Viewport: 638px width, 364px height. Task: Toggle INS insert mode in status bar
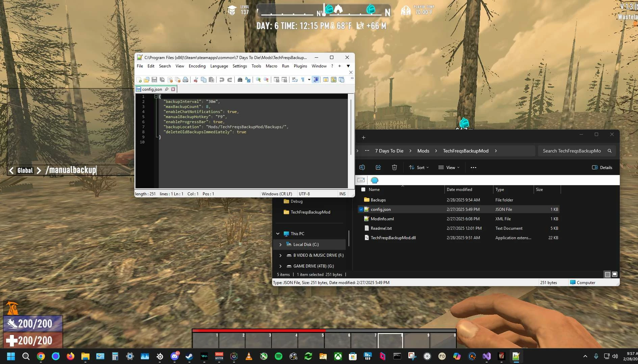(342, 194)
